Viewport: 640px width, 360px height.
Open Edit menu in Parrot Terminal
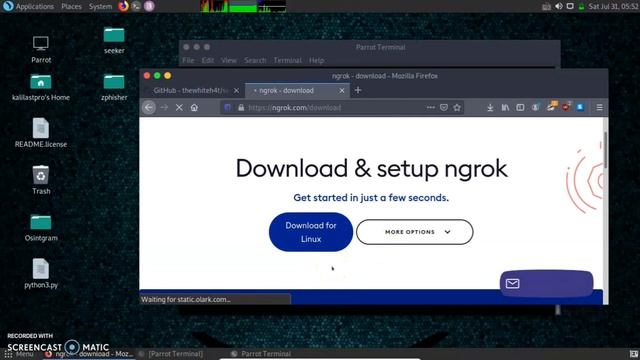(x=208, y=60)
